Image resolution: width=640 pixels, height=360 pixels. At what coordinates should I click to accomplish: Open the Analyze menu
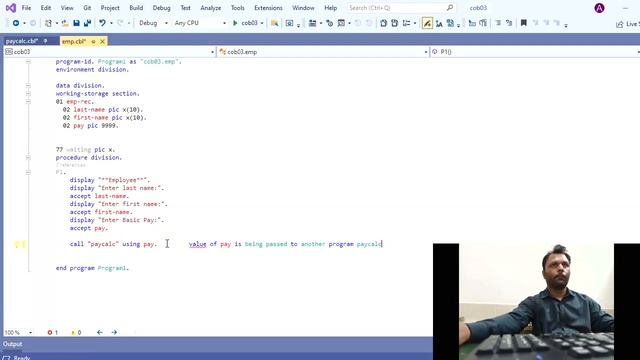coord(211,8)
